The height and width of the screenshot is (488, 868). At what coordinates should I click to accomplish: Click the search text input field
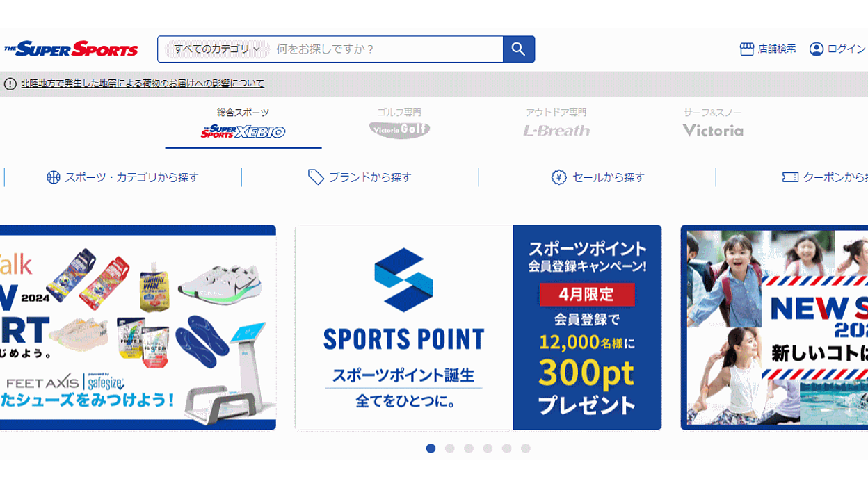click(x=386, y=49)
